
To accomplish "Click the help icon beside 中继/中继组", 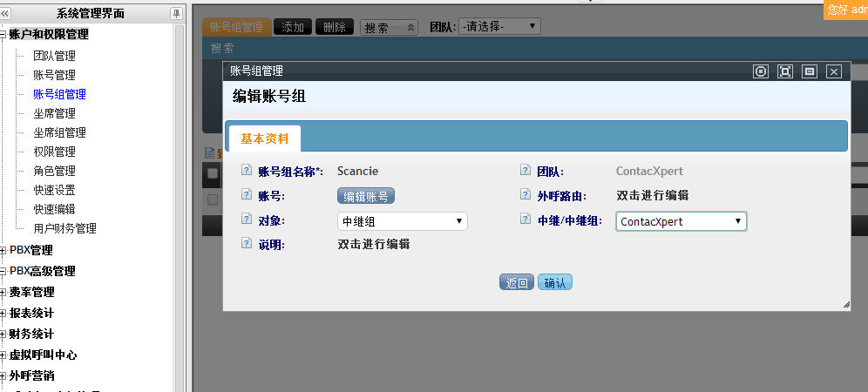I will click(526, 221).
